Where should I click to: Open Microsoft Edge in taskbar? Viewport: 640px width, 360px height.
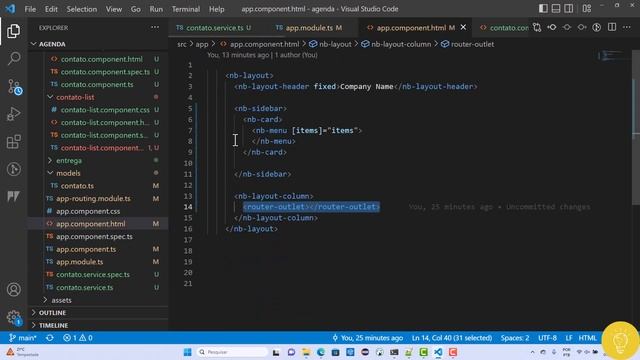[x=321, y=352]
